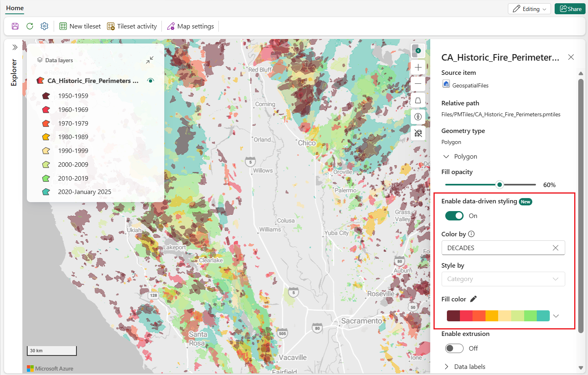Click the Vacaville label on the map
This screenshot has width=588, height=375.
tap(293, 358)
